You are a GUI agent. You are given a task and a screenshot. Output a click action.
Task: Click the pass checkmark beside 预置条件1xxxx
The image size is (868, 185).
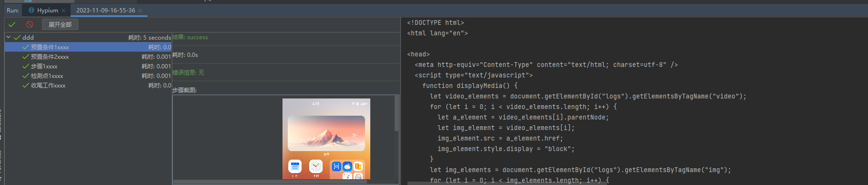click(26, 47)
